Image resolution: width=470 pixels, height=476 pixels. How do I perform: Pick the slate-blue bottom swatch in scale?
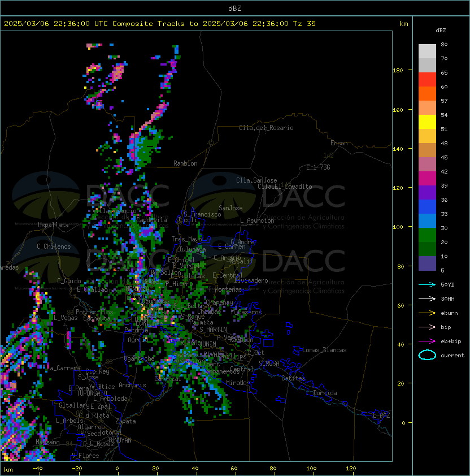(x=427, y=263)
